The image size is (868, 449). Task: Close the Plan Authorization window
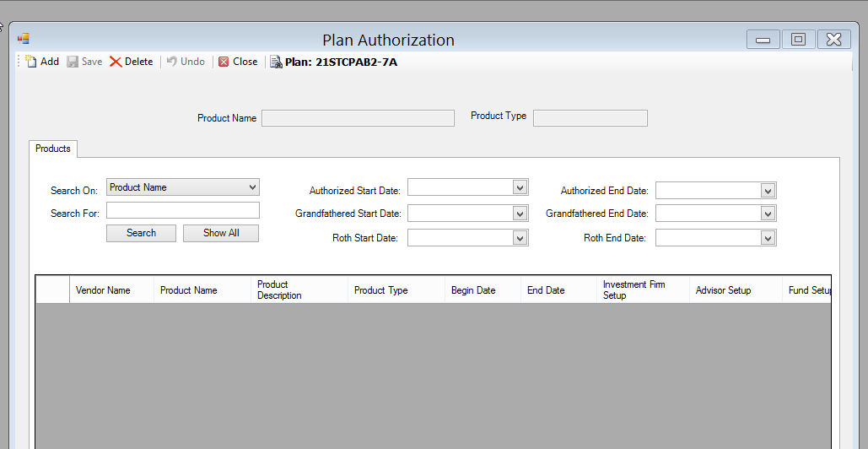(x=834, y=40)
